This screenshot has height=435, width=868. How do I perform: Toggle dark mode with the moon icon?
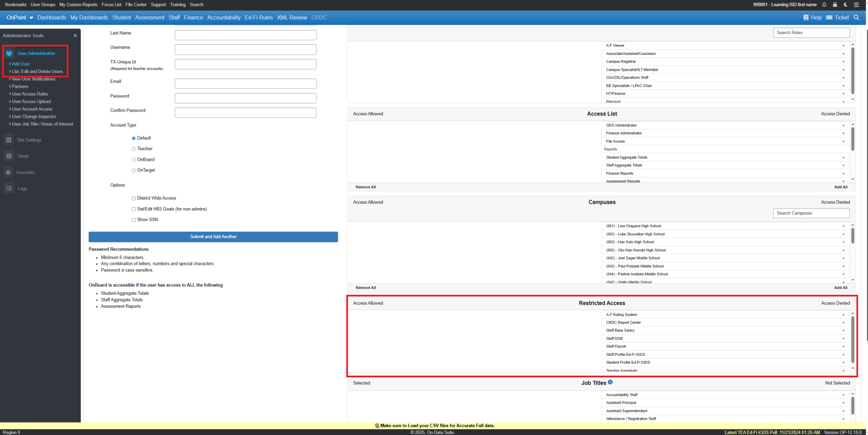845,5
